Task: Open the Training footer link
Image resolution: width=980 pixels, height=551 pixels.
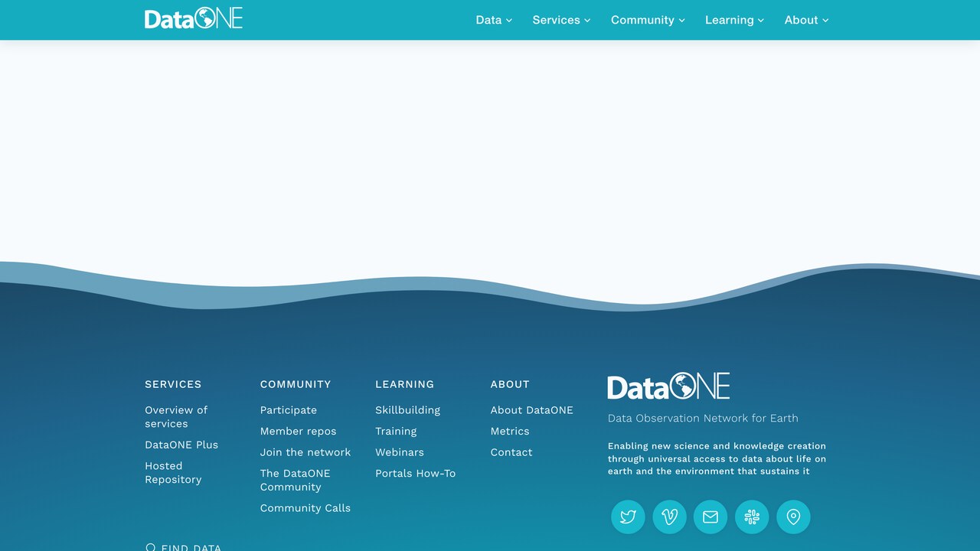Action: (x=396, y=432)
